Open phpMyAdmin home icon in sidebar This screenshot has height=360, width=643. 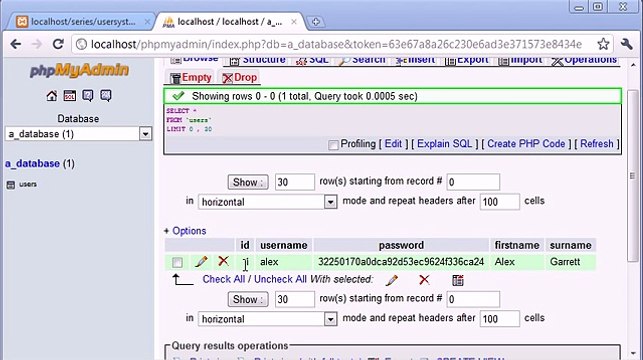point(52,96)
